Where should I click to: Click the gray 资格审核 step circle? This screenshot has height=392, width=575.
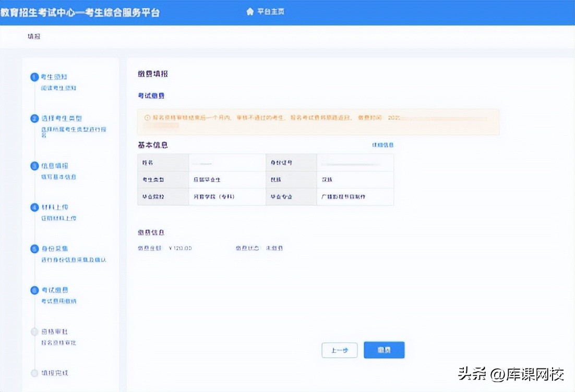pos(34,332)
